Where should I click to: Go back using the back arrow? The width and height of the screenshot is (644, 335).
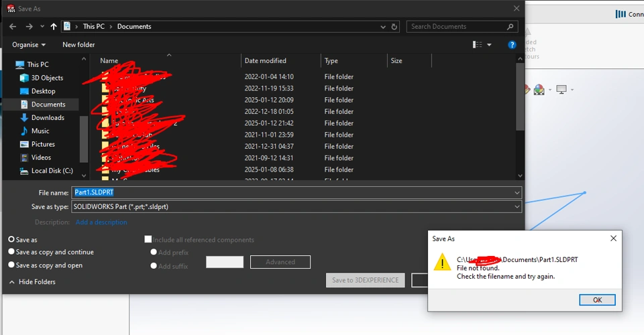point(13,27)
